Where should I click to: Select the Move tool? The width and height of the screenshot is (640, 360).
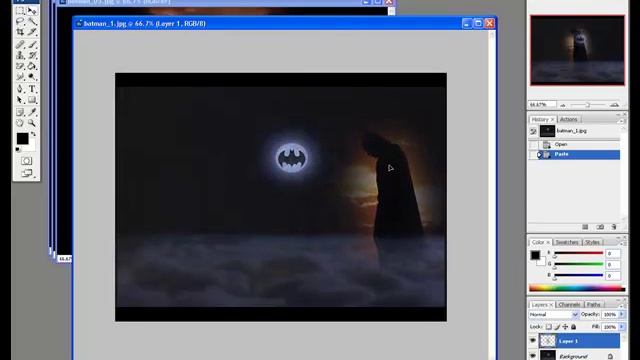[x=32, y=11]
